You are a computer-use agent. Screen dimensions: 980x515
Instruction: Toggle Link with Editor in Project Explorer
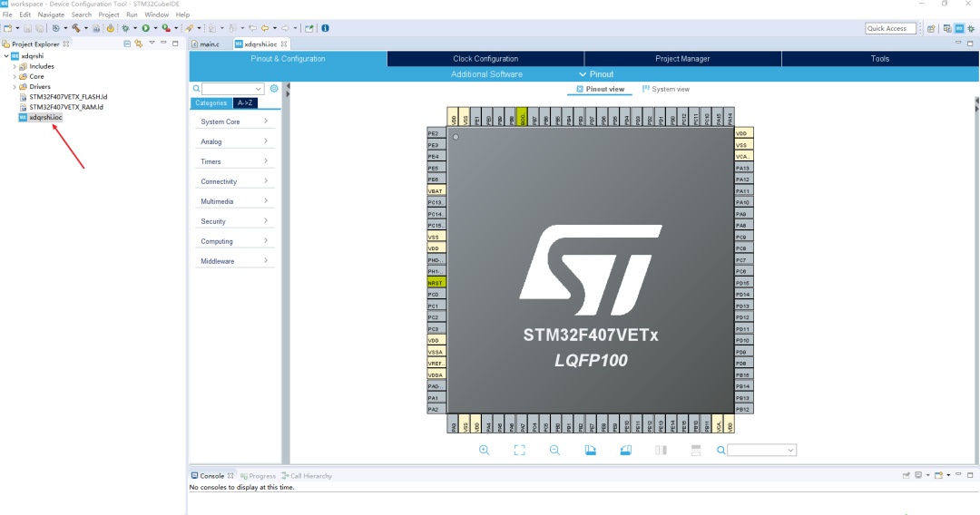point(139,44)
